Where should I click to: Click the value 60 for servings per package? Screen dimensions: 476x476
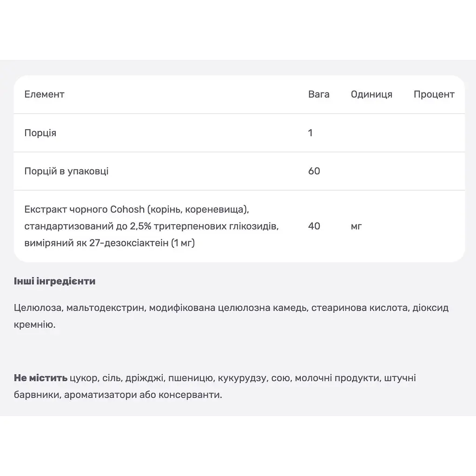(x=314, y=171)
